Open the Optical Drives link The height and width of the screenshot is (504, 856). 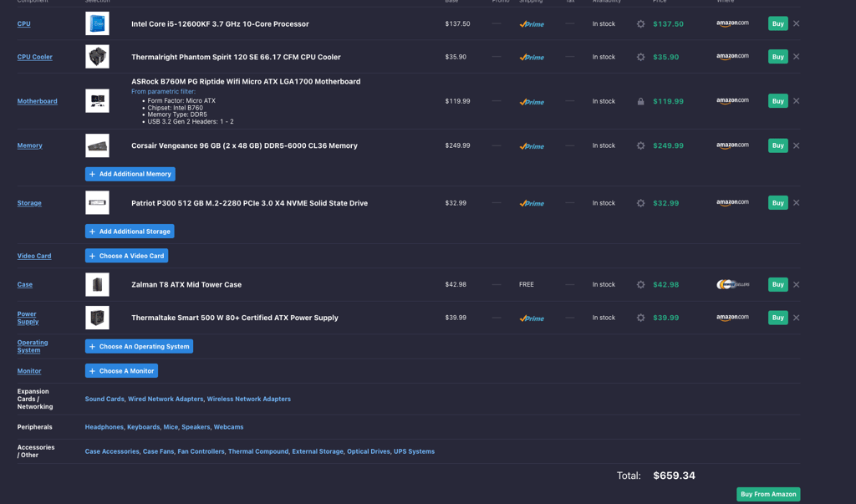coord(369,451)
